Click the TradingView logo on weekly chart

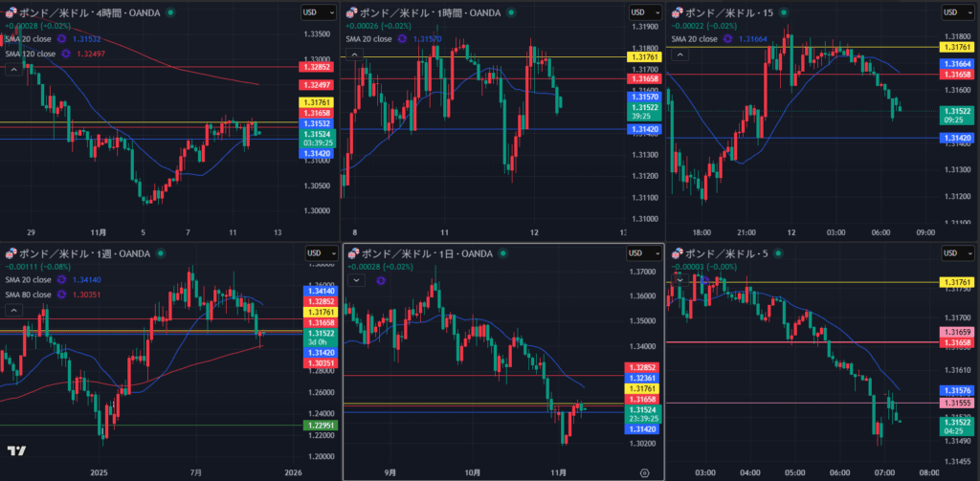click(x=16, y=451)
